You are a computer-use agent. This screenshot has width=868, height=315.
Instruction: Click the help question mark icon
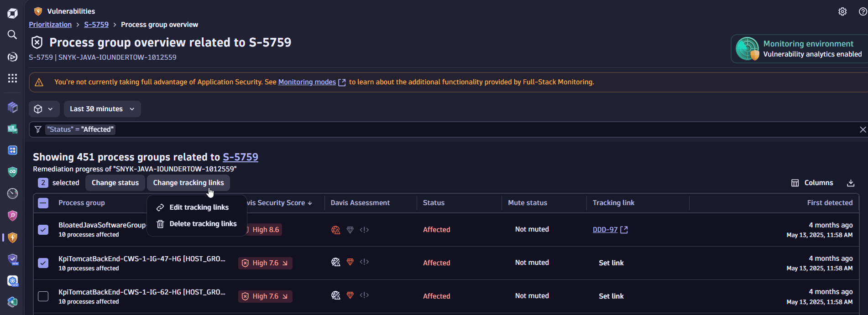click(x=863, y=11)
